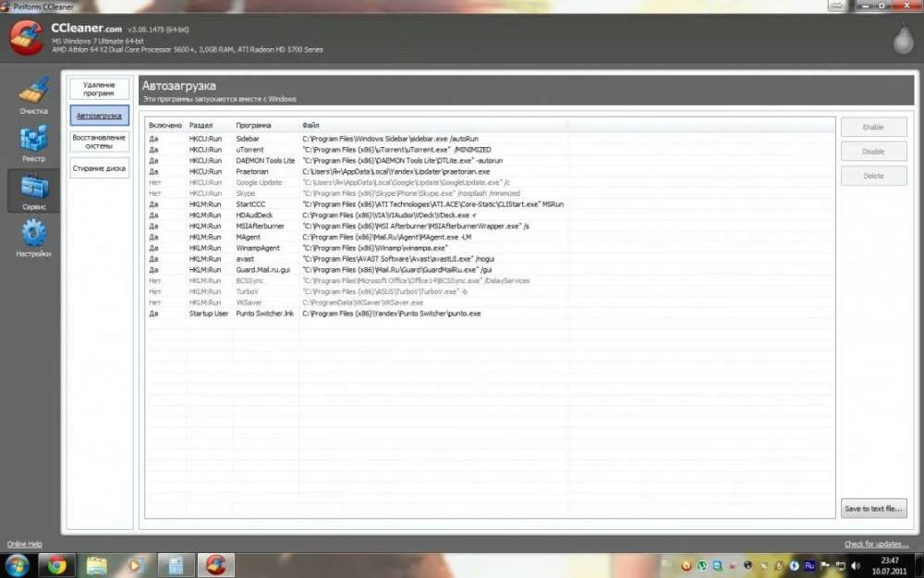Click the Check for updates link
Screen dimensions: 924x578
coord(876,544)
